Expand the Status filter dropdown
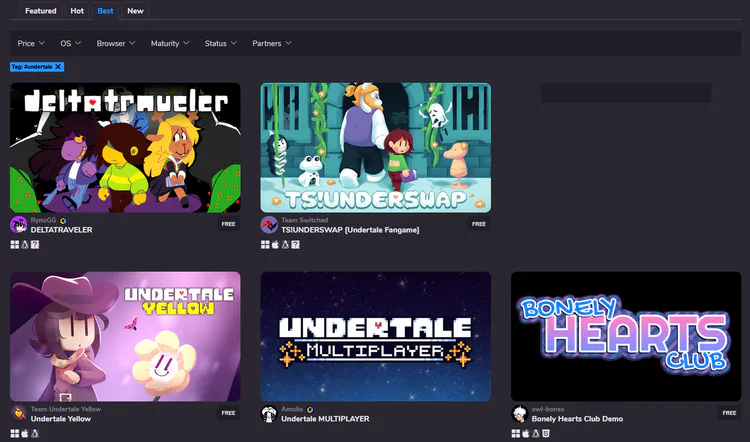This screenshot has width=750, height=442. pos(221,43)
